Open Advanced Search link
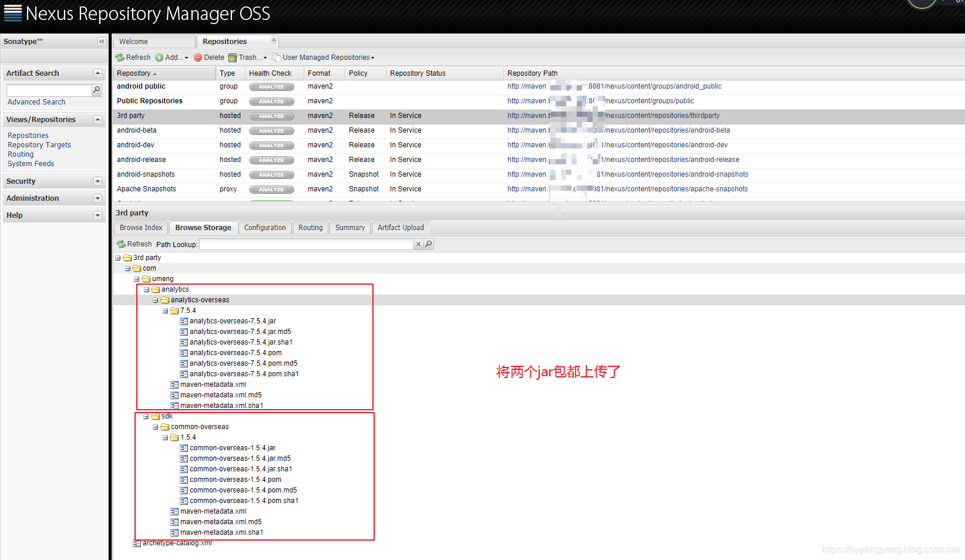 point(36,102)
